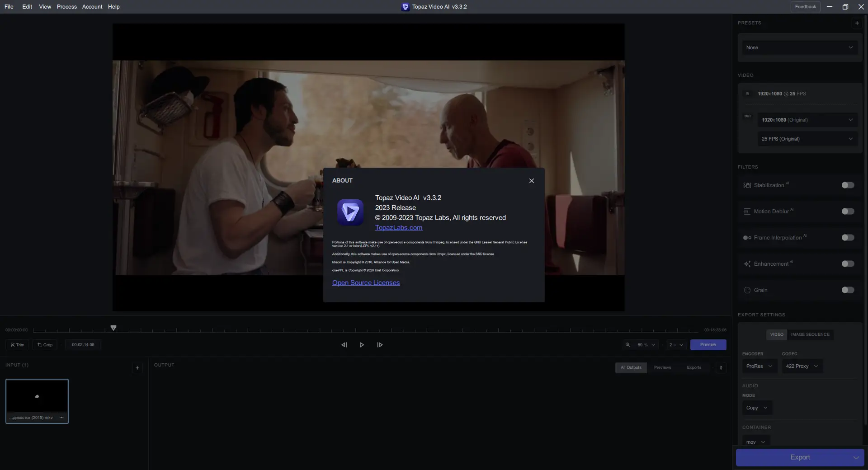The width and height of the screenshot is (868, 470).
Task: Enable the Stabilization toggle
Action: pyautogui.click(x=848, y=185)
